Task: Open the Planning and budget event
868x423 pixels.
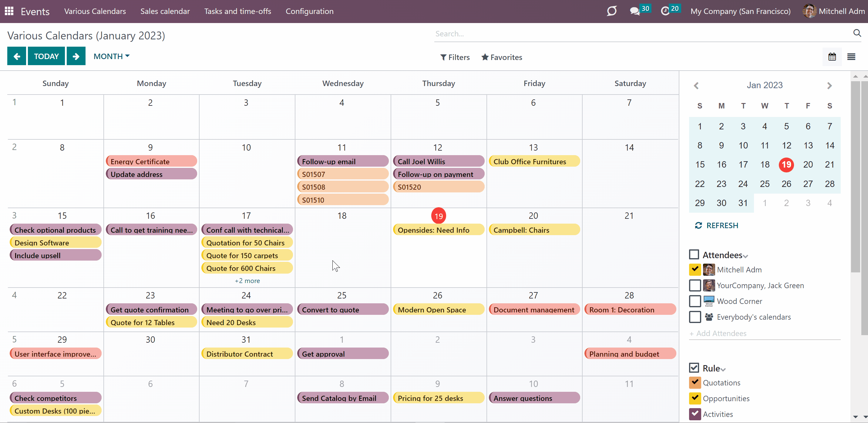Action: point(630,354)
